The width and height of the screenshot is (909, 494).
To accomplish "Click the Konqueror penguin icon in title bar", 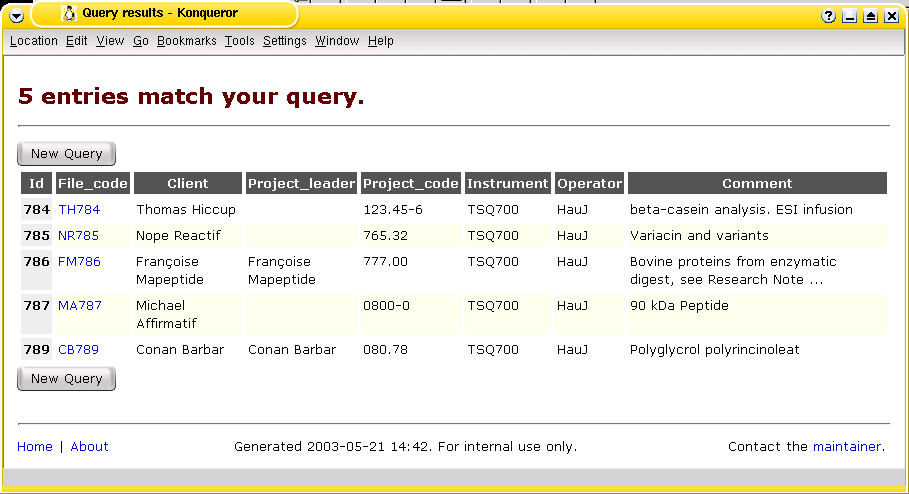I will pos(69,13).
